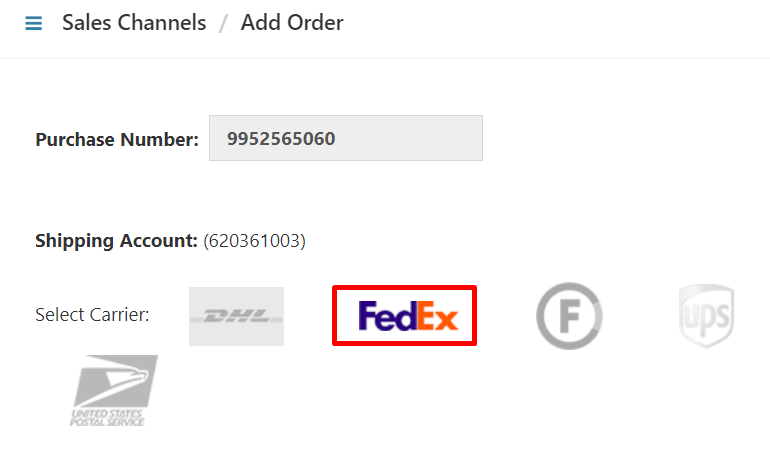The width and height of the screenshot is (770, 451).
Task: Click the orange Ex in FedEx logo
Action: point(437,317)
